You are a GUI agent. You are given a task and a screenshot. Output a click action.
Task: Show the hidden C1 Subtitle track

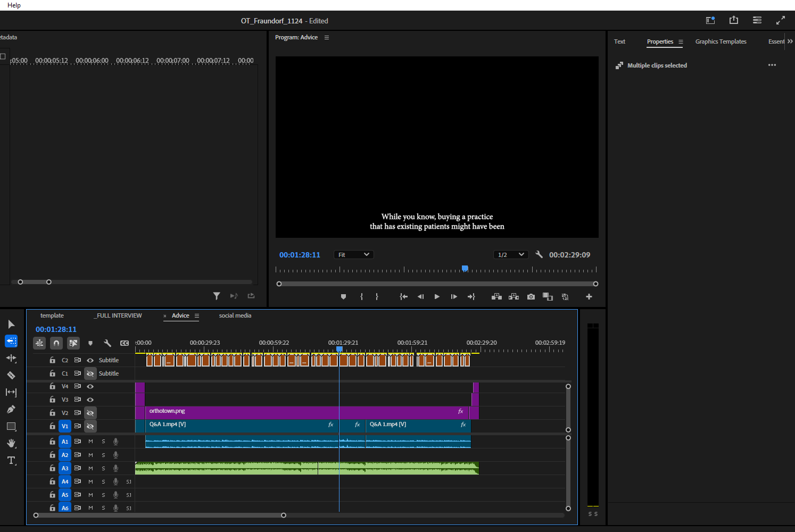(x=90, y=373)
